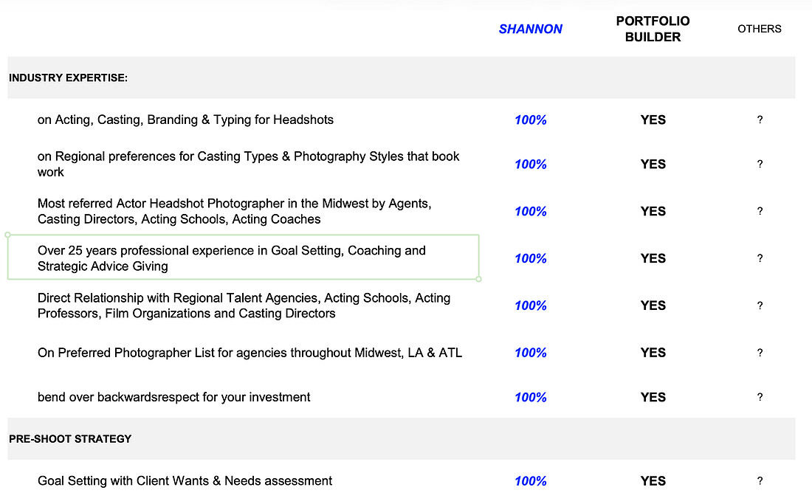Select the INDUSTRY EXPERTISE section heading

[x=68, y=77]
